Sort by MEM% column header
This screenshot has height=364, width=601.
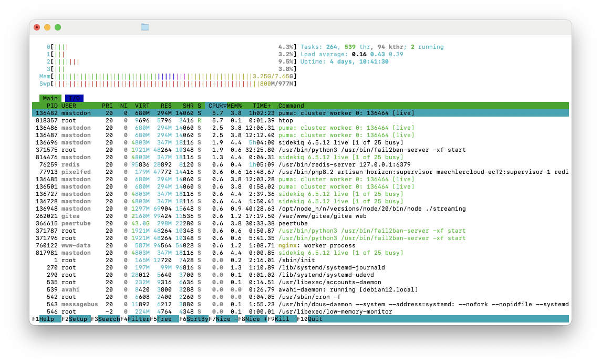[234, 106]
